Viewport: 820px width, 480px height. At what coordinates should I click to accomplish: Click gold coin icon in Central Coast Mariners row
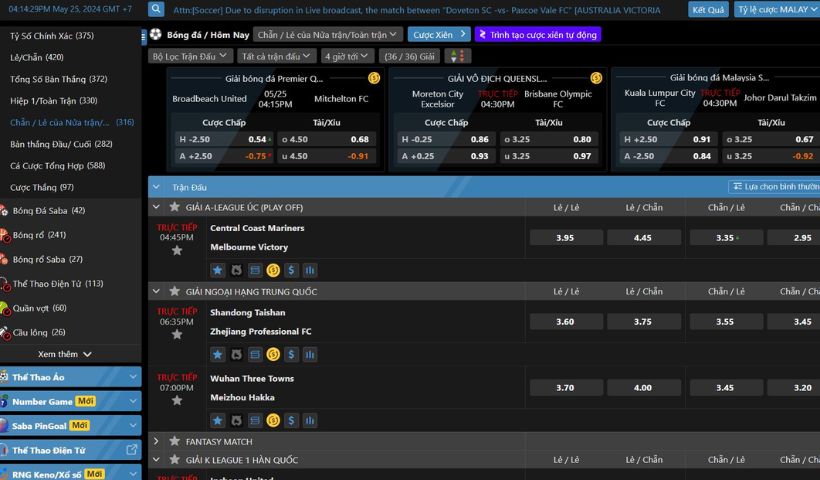point(273,270)
